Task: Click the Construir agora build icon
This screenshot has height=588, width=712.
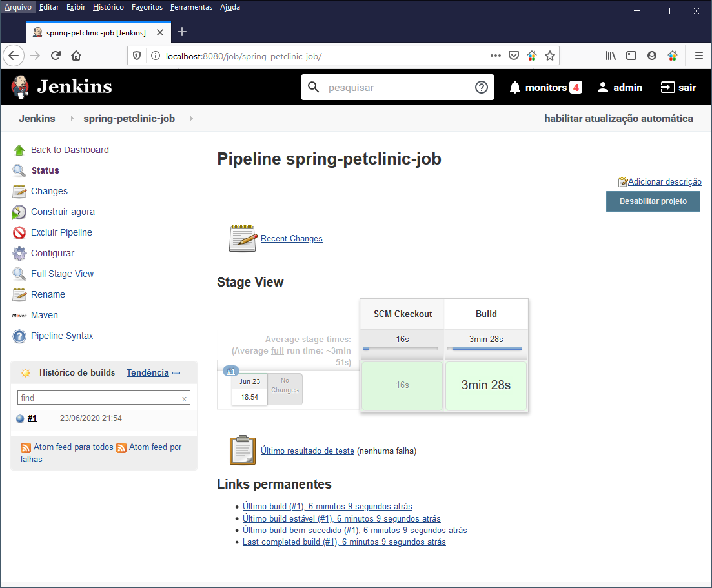Action: 19,212
